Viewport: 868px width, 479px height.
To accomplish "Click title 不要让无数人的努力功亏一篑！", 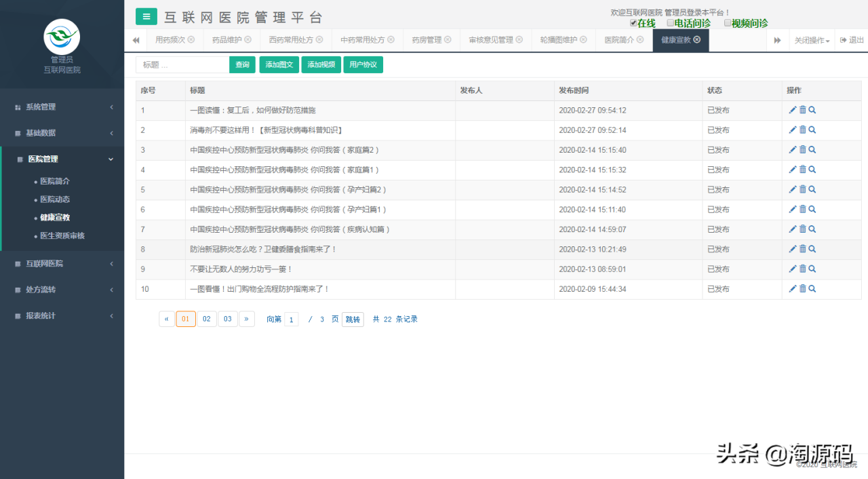I will point(241,269).
